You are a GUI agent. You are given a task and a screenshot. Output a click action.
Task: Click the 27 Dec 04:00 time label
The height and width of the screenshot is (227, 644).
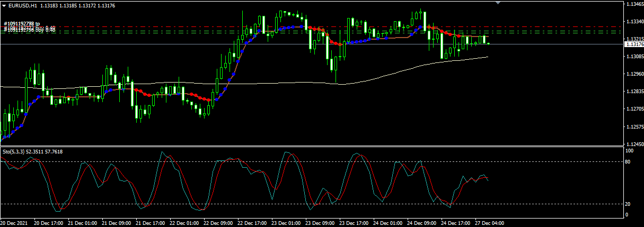(489, 223)
